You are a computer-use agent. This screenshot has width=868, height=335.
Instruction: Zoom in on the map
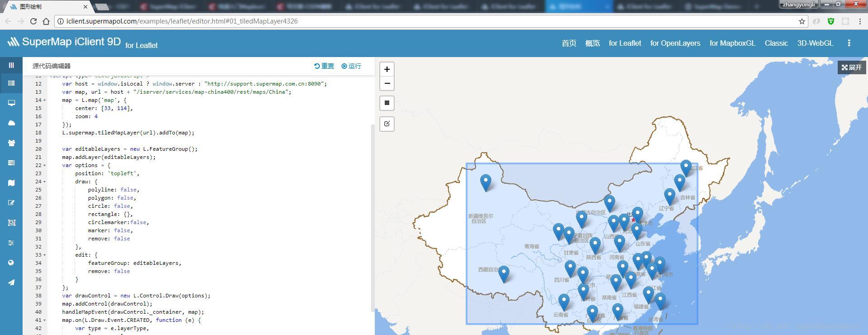(387, 69)
